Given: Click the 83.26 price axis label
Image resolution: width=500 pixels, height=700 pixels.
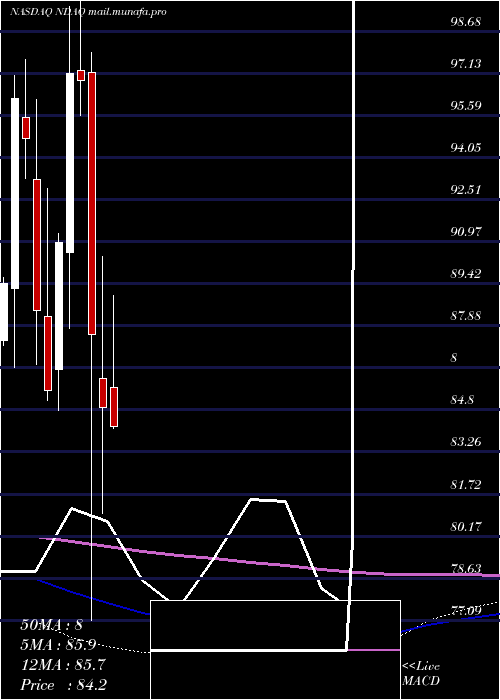Looking at the screenshot, I should (x=466, y=442).
